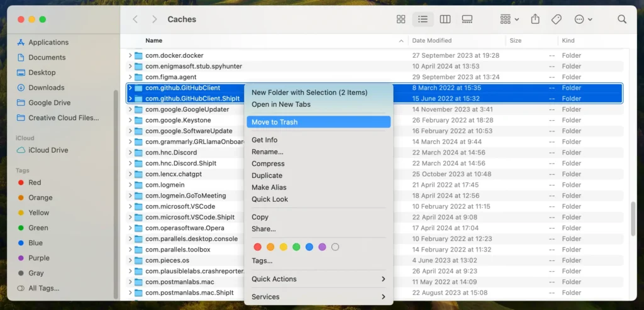
Task: Filter by Gray tag in sidebar
Action: pos(36,273)
